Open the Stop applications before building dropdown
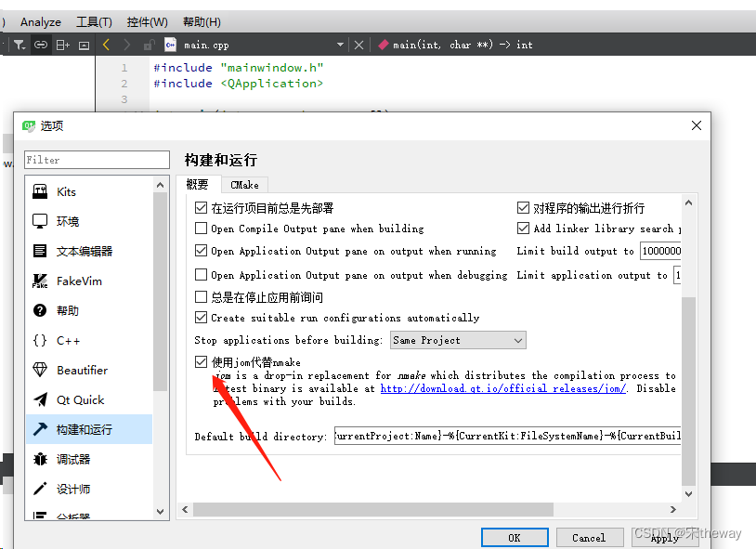This screenshot has height=549, width=756. 458,339
